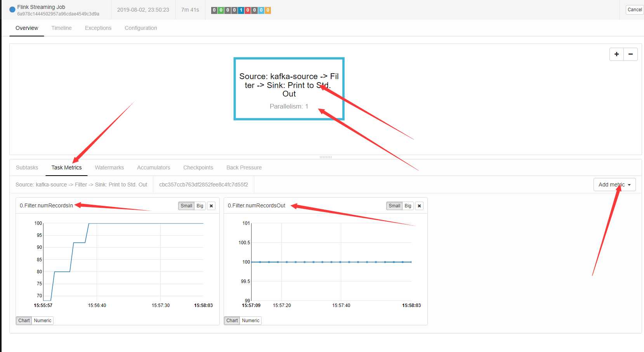Go to the Configuration tab
Image resolution: width=644 pixels, height=352 pixels.
[141, 28]
